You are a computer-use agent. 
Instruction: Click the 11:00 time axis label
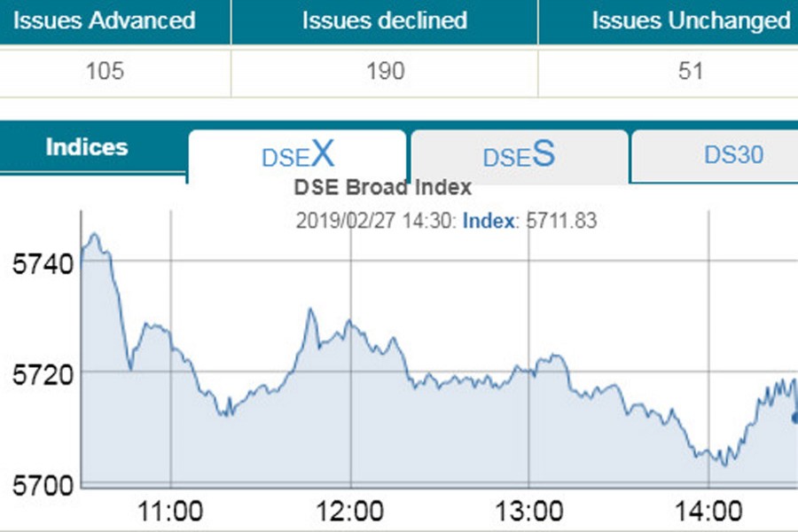(171, 512)
